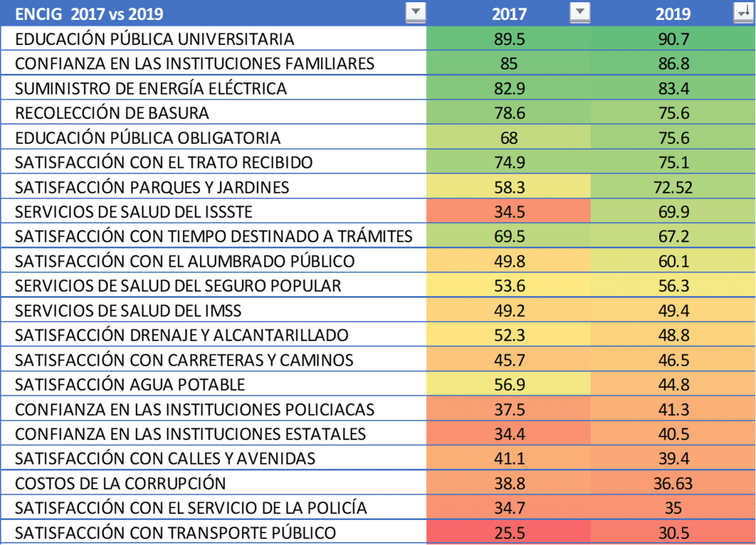This screenshot has width=756, height=545.
Task: Click the SERVICIOS DE SALUD DEL IMSS label
Action: pos(128,310)
